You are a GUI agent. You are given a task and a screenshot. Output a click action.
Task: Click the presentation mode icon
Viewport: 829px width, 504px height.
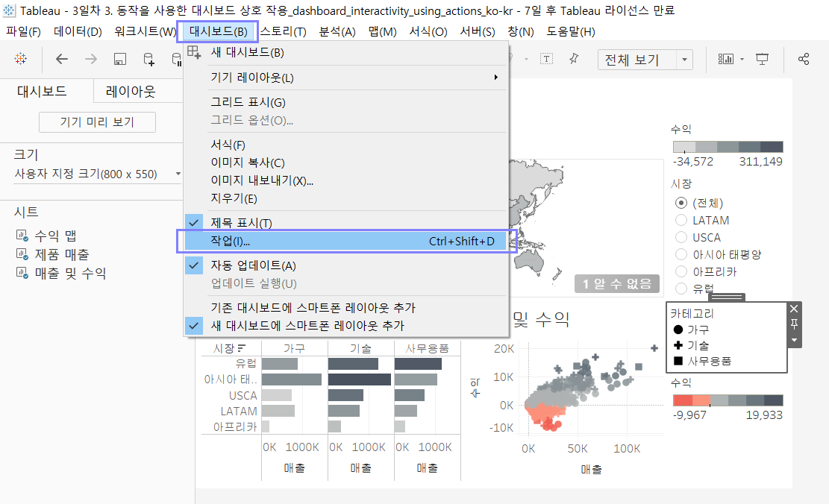point(762,59)
